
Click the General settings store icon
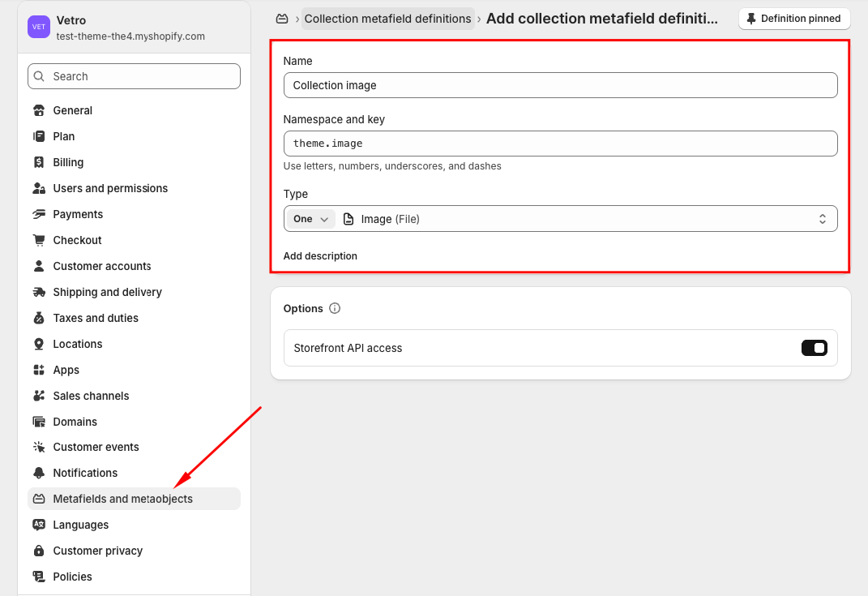click(x=39, y=110)
